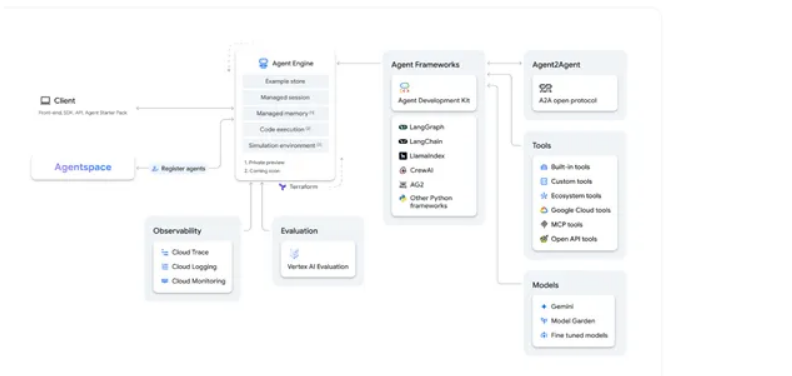This screenshot has width=792, height=376.
Task: Click the Register agents label
Action: (183, 168)
